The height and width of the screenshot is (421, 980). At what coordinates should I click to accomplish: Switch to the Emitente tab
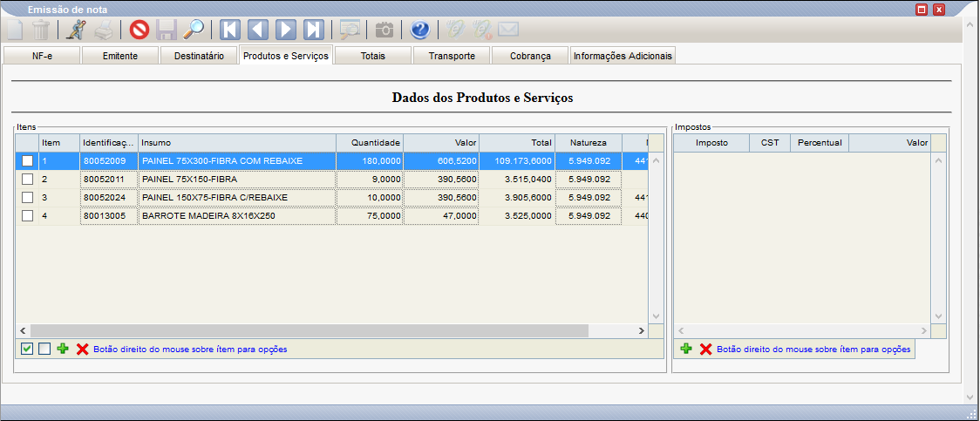click(120, 56)
